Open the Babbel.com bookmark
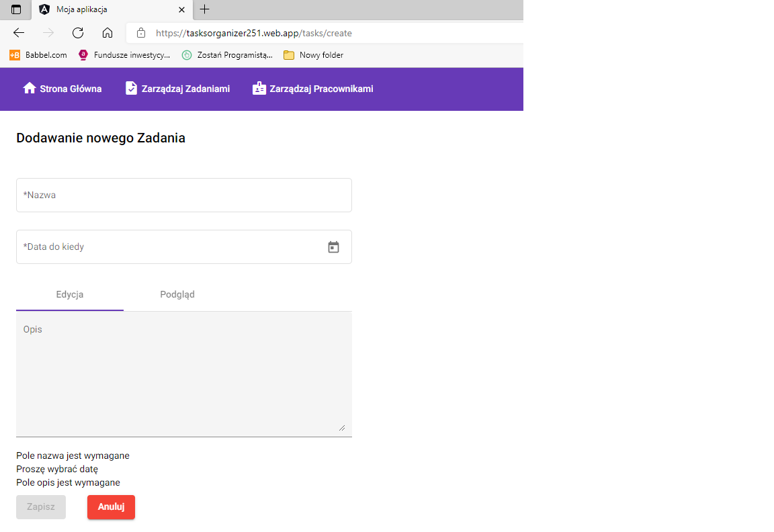Viewport: 774px width, 532px height. [x=38, y=55]
